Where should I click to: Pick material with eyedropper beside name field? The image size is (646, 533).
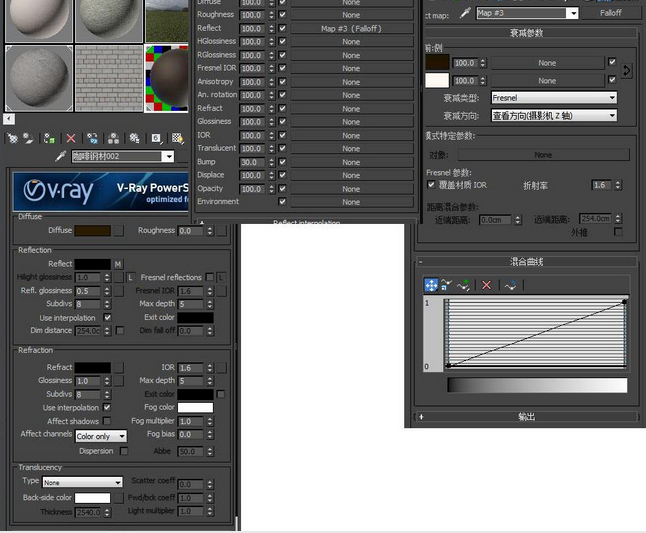pos(61,157)
